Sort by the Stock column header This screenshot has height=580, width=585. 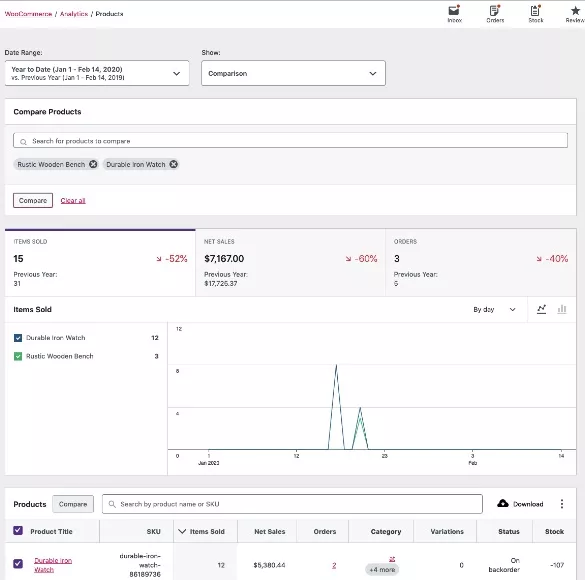(554, 531)
